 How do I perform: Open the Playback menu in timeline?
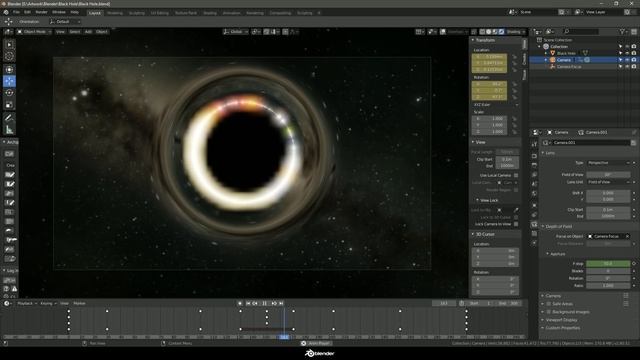27,303
